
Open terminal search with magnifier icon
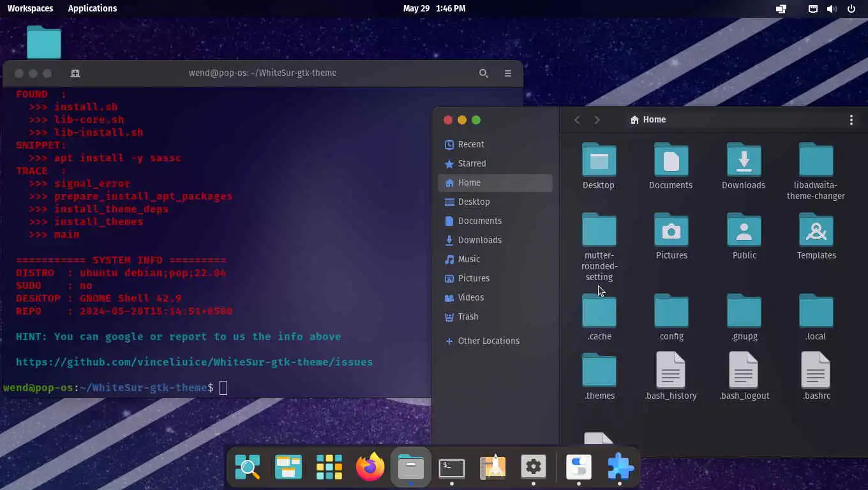click(484, 73)
